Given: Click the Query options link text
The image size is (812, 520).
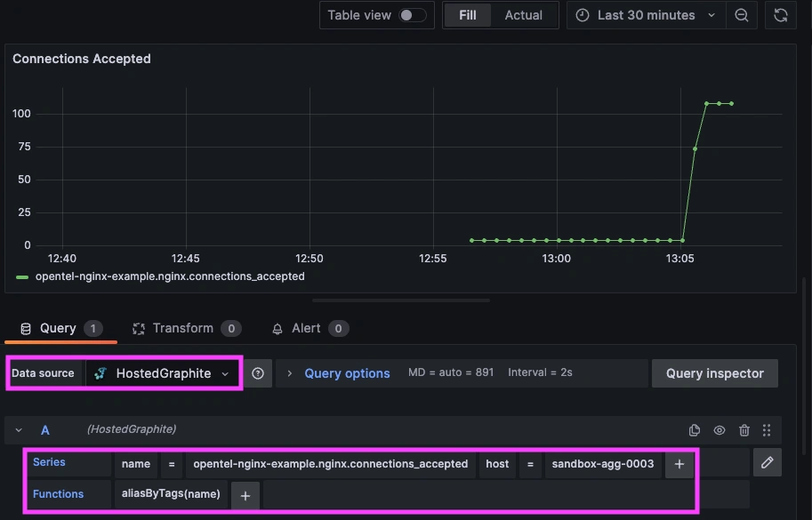Looking at the screenshot, I should (x=347, y=373).
